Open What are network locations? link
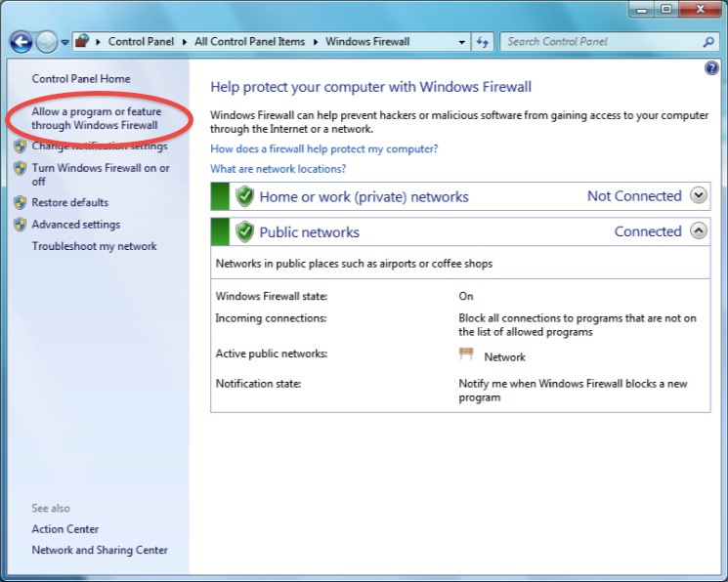 pyautogui.click(x=278, y=169)
